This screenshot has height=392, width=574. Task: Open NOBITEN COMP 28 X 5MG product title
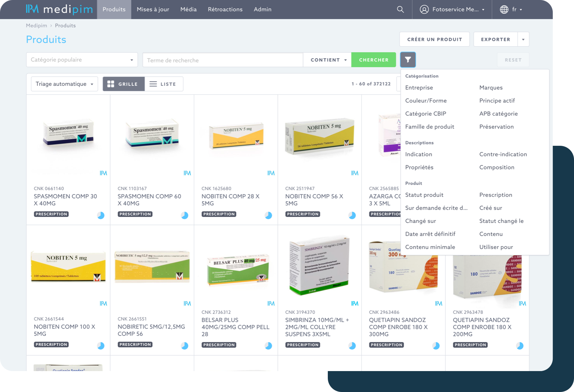click(x=231, y=200)
